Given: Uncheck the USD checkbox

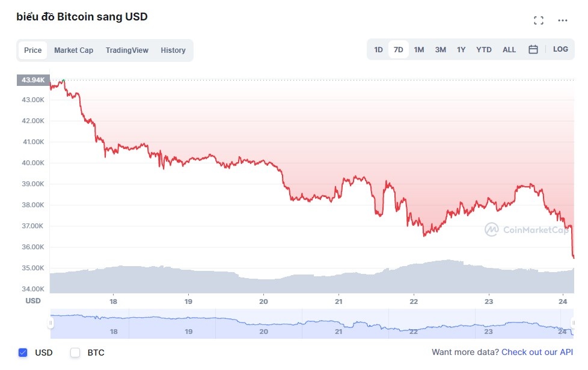Looking at the screenshot, I should [x=23, y=353].
